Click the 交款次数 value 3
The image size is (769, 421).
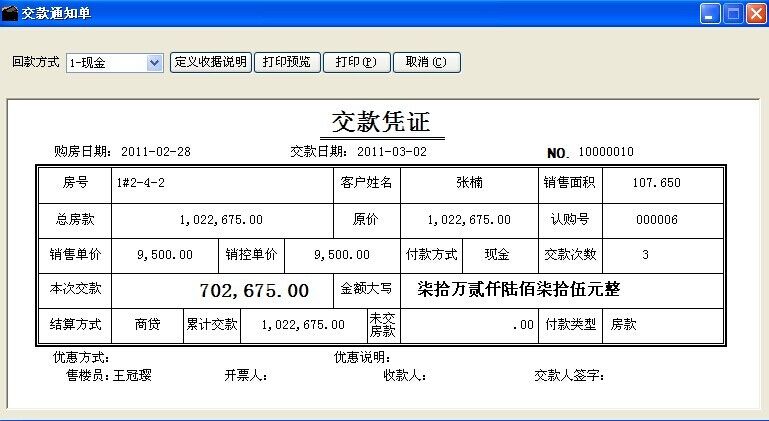pyautogui.click(x=645, y=255)
